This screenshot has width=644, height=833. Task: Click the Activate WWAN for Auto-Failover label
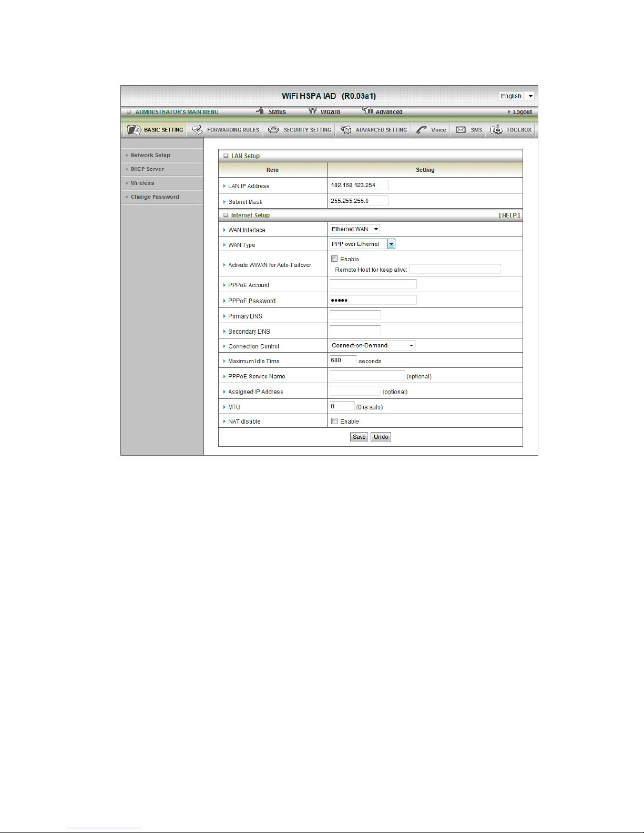[x=270, y=265]
